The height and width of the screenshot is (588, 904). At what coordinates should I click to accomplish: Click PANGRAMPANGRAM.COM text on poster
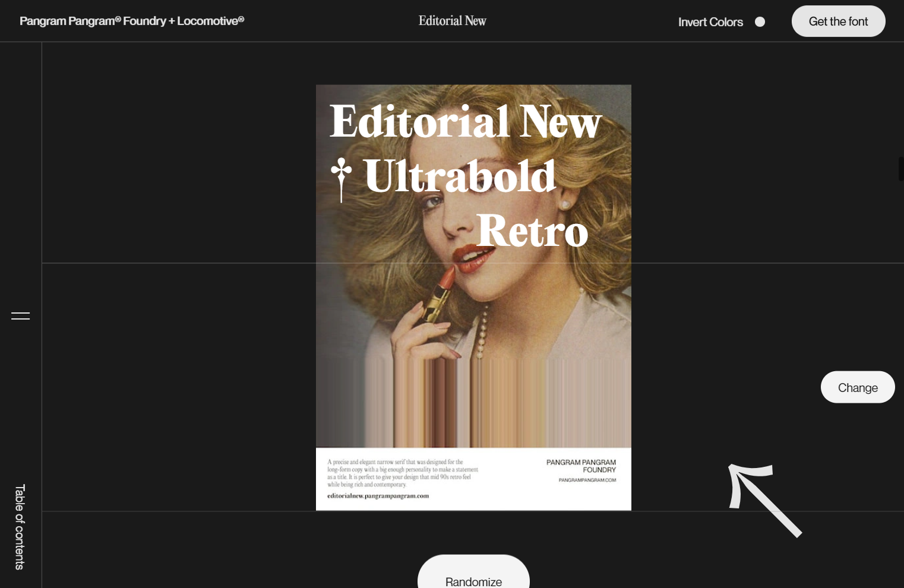pos(587,480)
